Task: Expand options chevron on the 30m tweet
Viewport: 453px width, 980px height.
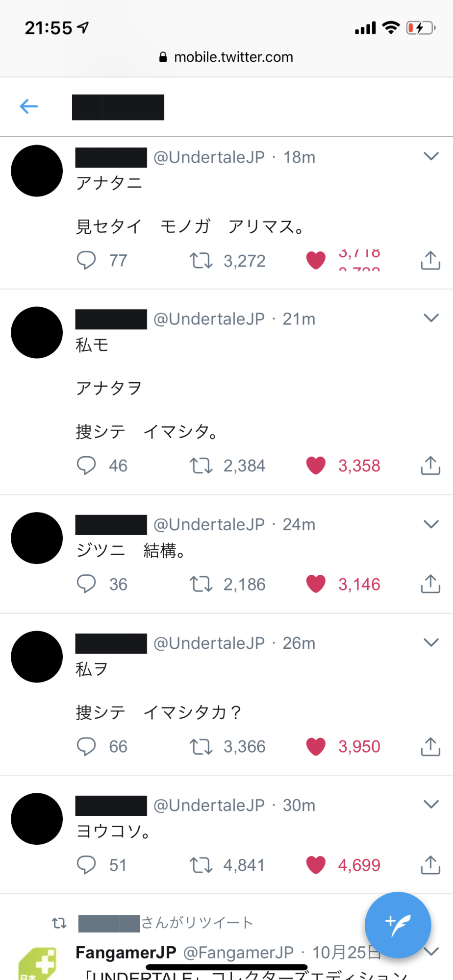Action: coord(431,804)
